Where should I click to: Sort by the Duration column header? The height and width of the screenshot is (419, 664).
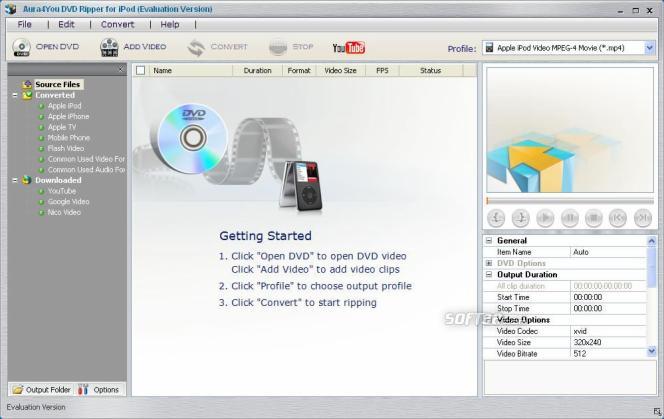(257, 71)
